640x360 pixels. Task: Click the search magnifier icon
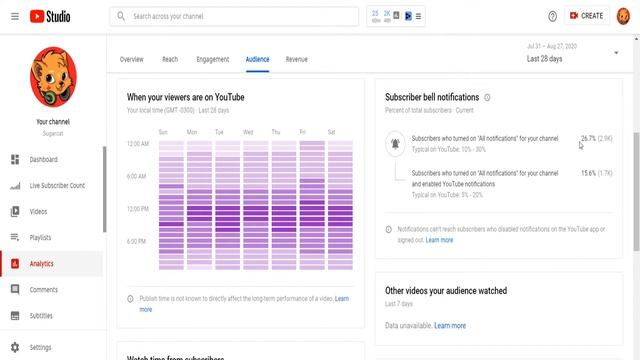pos(121,16)
